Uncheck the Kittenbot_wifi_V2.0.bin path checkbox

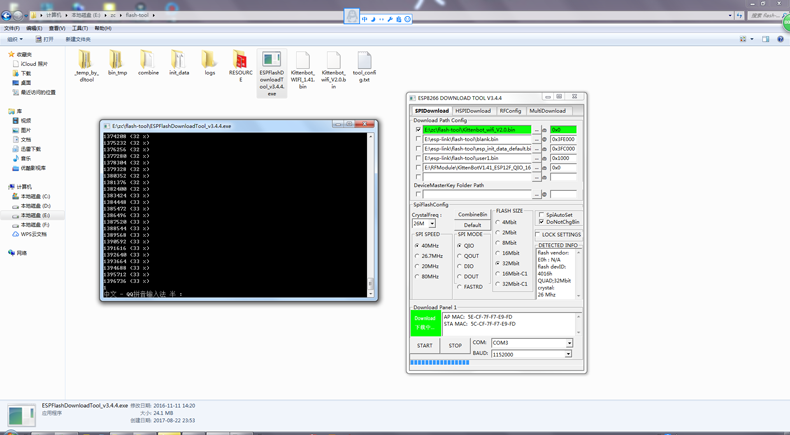(x=418, y=130)
